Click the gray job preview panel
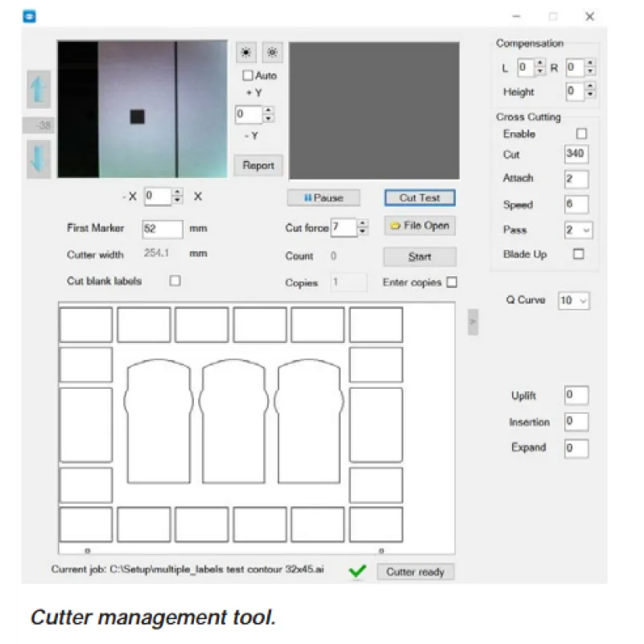Image resolution: width=644 pixels, height=644 pixels. click(374, 110)
